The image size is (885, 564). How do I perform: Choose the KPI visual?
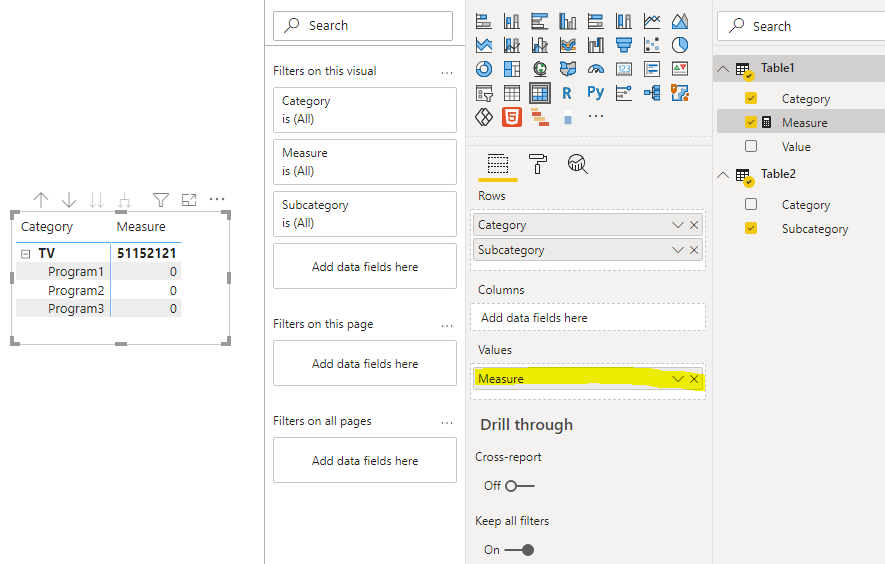click(680, 69)
